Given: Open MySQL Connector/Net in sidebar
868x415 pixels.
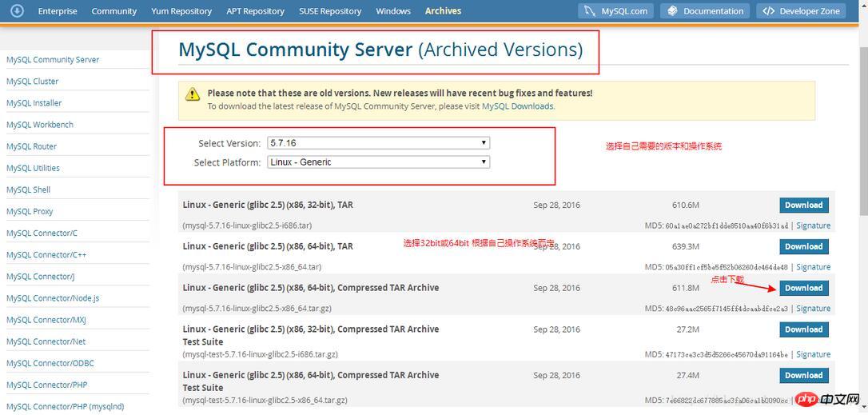Looking at the screenshot, I should click(46, 341).
